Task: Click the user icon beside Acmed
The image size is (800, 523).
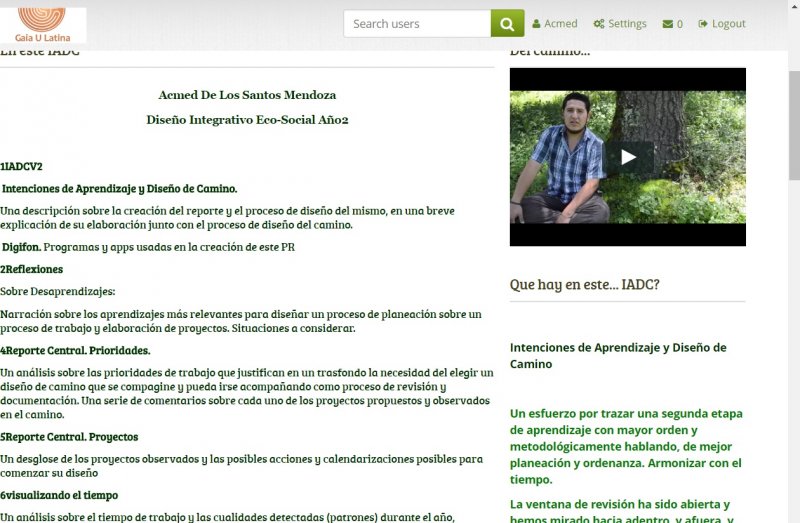Action: [x=536, y=23]
